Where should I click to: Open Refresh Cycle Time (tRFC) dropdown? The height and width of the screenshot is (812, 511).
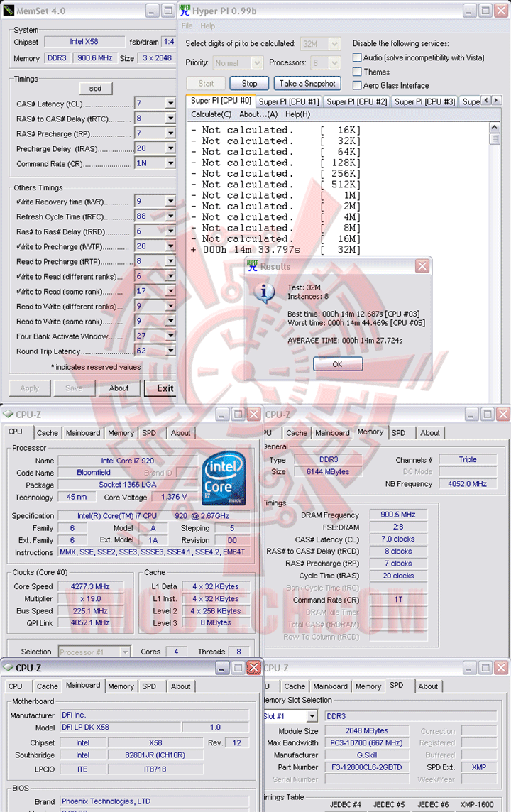coord(170,216)
